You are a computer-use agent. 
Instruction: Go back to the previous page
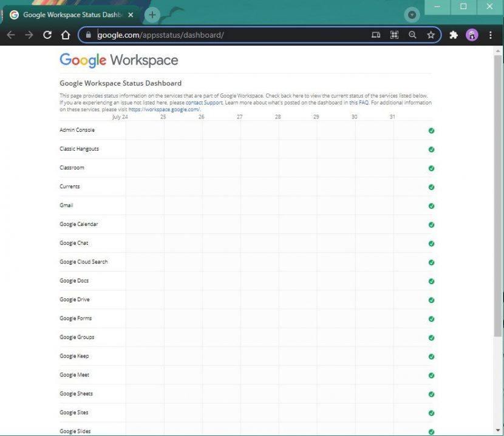[x=11, y=35]
